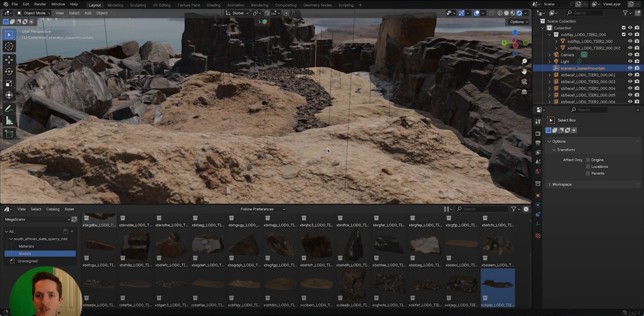Click the green Y axis gizmo ball
This screenshot has width=644, height=316.
[x=504, y=43]
